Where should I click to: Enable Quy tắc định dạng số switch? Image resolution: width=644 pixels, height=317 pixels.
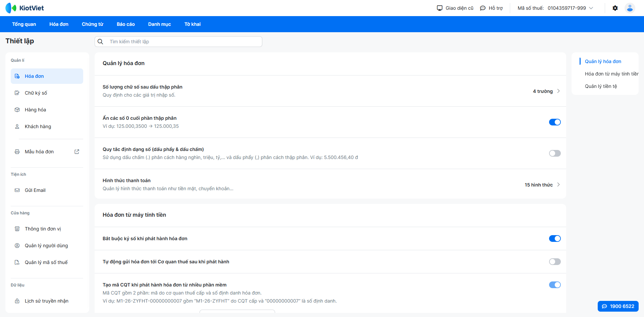(555, 153)
